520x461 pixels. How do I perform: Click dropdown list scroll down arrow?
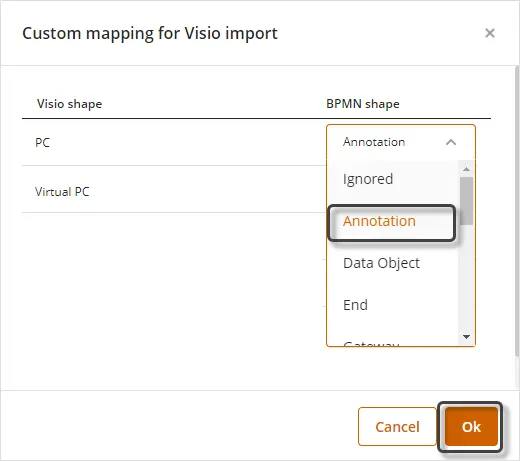(x=466, y=337)
